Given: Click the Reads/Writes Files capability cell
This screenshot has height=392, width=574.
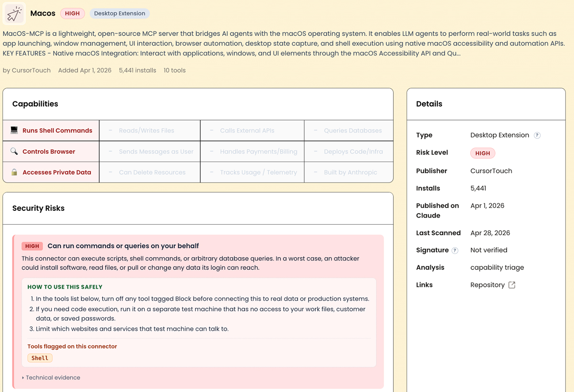Looking at the screenshot, I should 150,131.
